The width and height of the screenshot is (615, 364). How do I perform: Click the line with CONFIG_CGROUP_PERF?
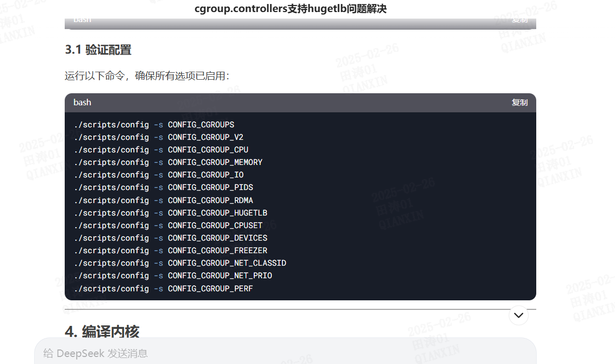pos(163,288)
